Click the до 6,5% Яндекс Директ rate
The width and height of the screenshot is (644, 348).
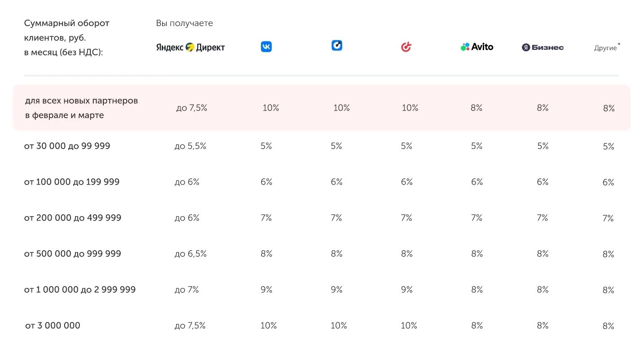(190, 254)
